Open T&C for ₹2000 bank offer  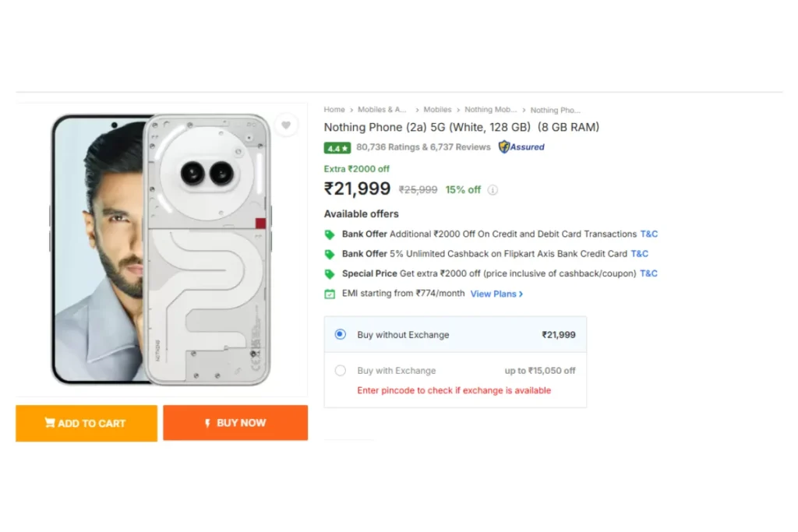(x=649, y=234)
